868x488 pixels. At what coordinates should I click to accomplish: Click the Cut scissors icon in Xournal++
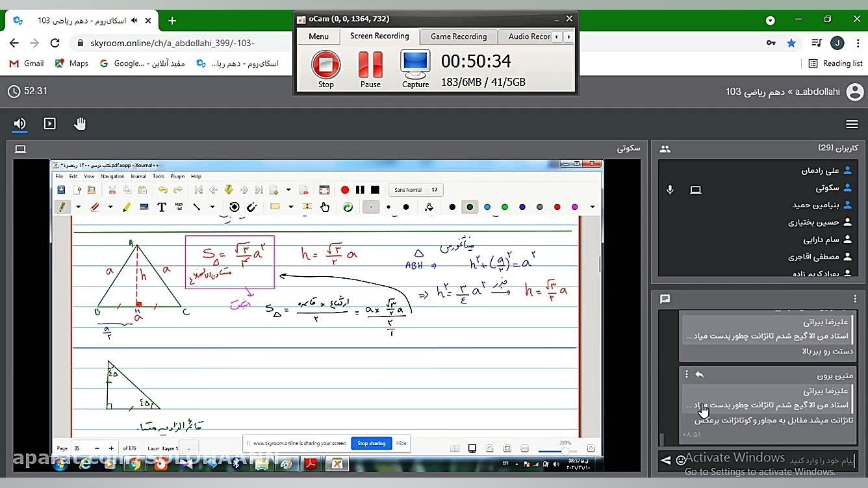click(x=112, y=190)
